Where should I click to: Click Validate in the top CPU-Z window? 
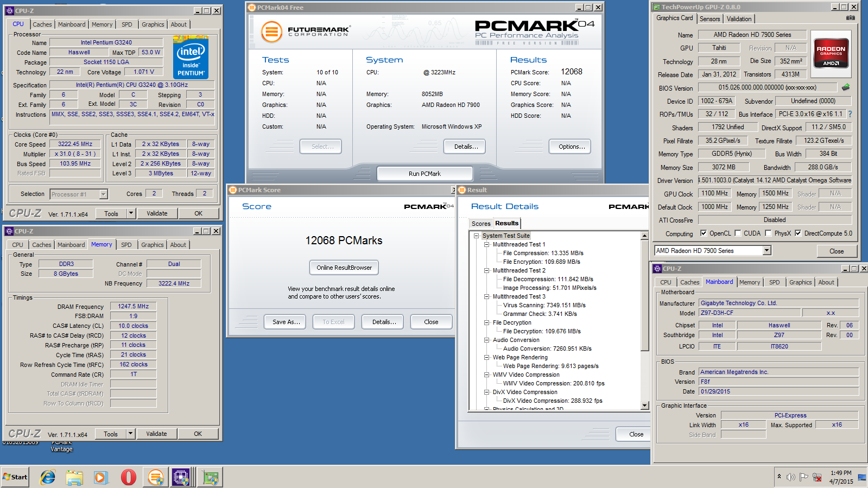[157, 213]
